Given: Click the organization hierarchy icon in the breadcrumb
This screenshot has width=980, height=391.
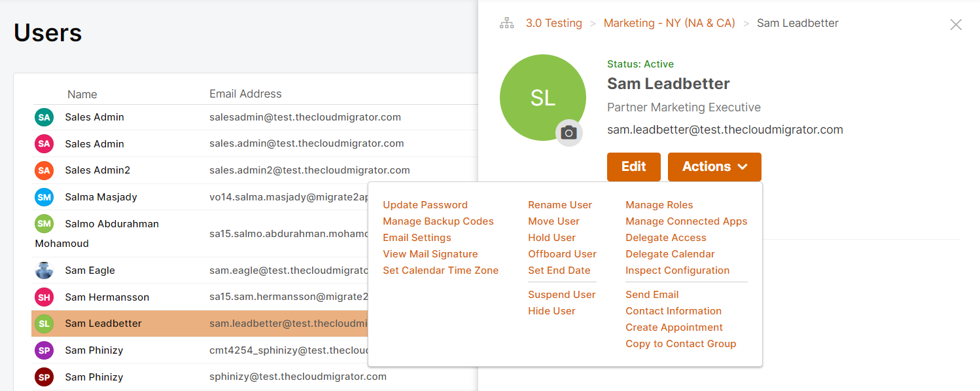Looking at the screenshot, I should click(x=507, y=24).
